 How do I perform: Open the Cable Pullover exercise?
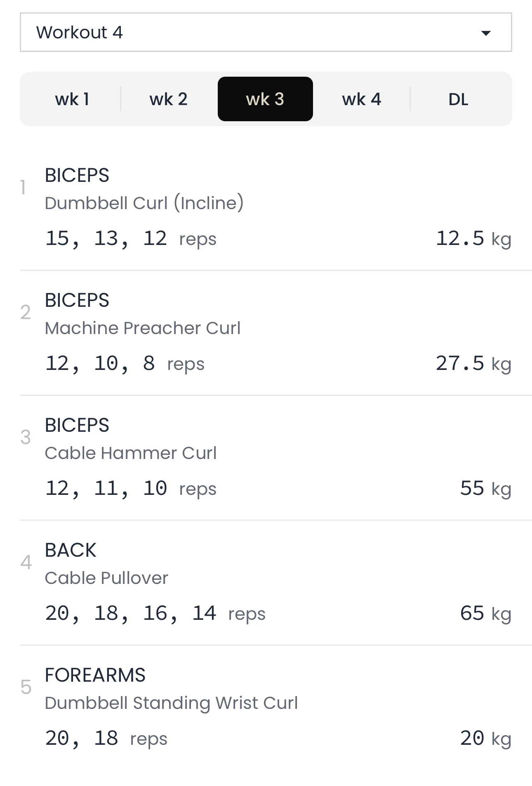point(106,578)
